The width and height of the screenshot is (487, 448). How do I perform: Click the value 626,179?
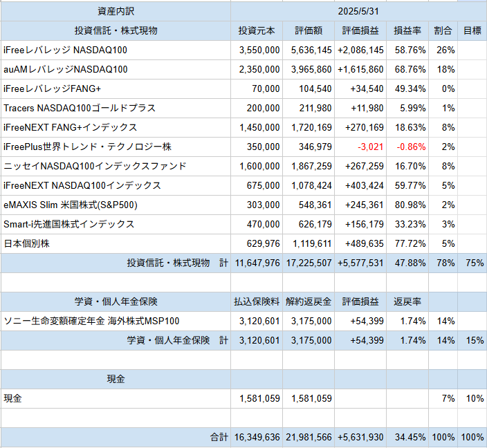coord(309,224)
